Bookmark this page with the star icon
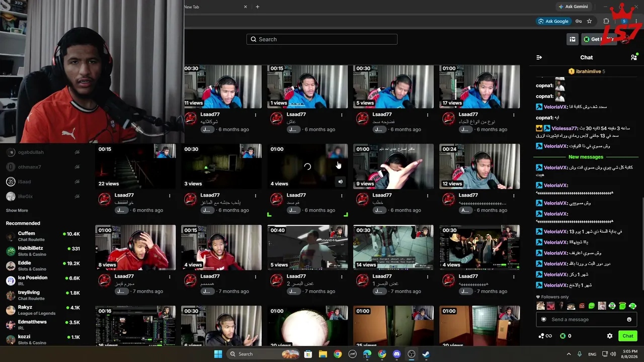Image resolution: width=644 pixels, height=362 pixels. 589,21
